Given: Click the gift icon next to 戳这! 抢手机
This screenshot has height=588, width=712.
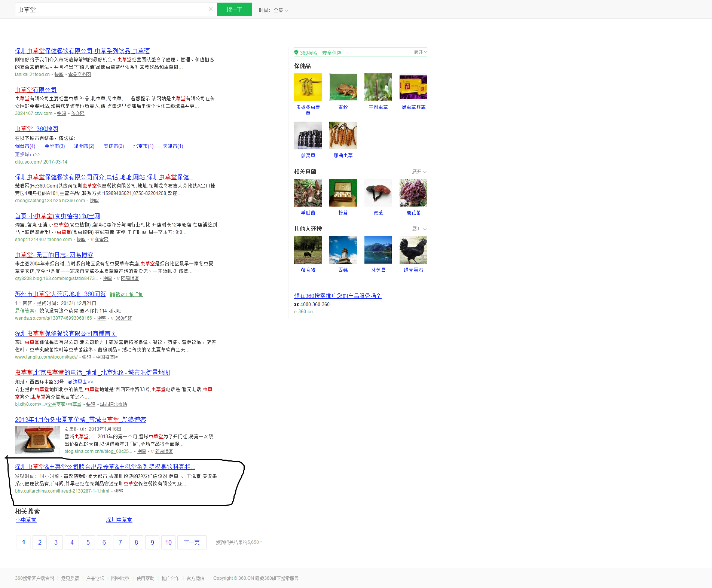Looking at the screenshot, I should (112, 295).
